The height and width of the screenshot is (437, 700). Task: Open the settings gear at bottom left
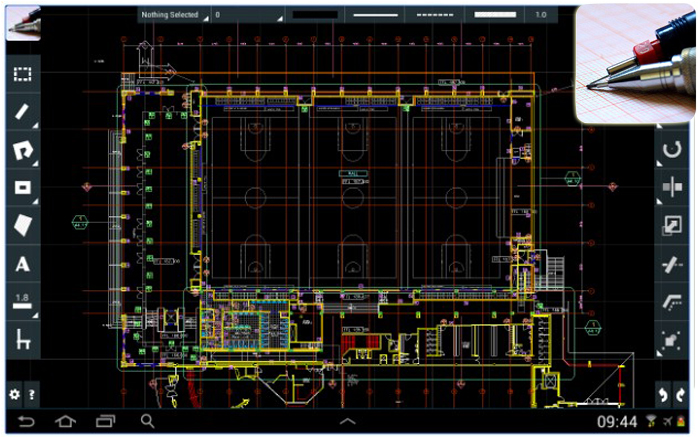(x=14, y=394)
